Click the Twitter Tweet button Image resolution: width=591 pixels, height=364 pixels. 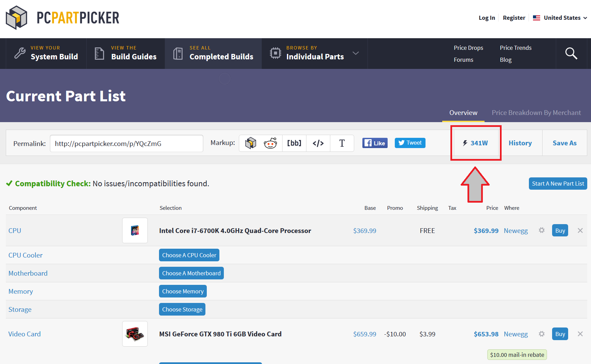[x=410, y=143]
